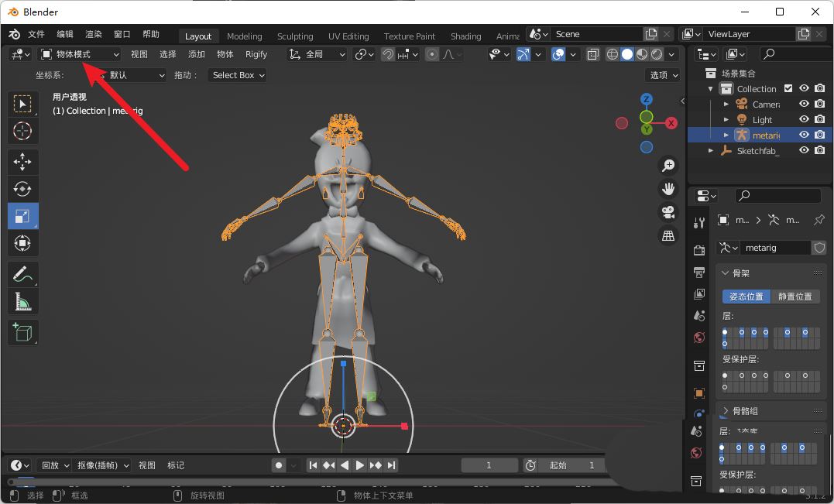The height and width of the screenshot is (504, 834).
Task: Open the Rigify menu in the header
Action: coord(256,54)
